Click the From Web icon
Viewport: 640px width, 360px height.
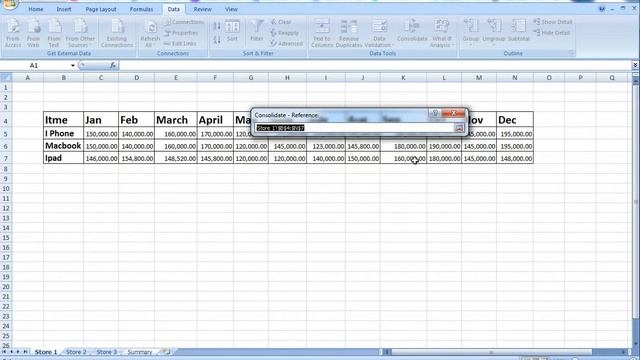(x=33, y=33)
